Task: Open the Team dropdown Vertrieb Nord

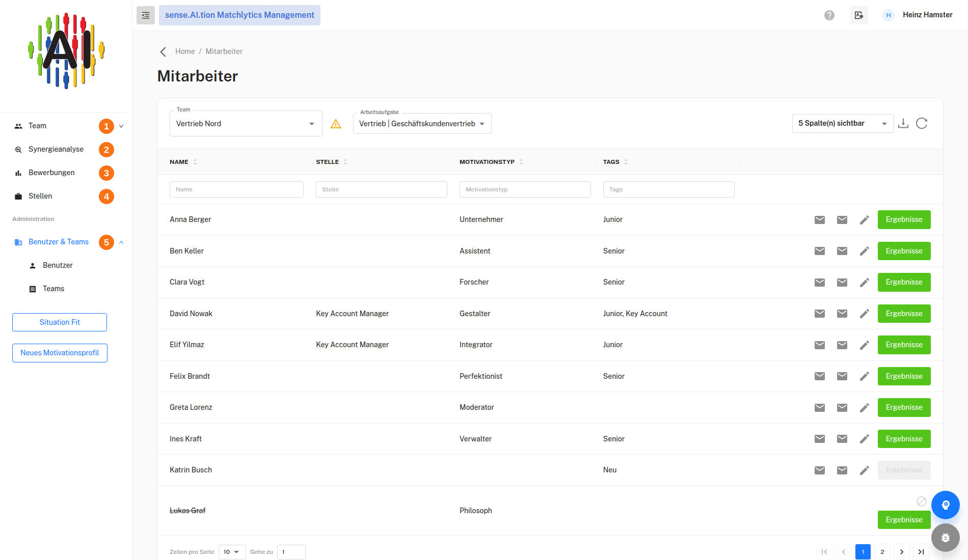Action: (246, 124)
